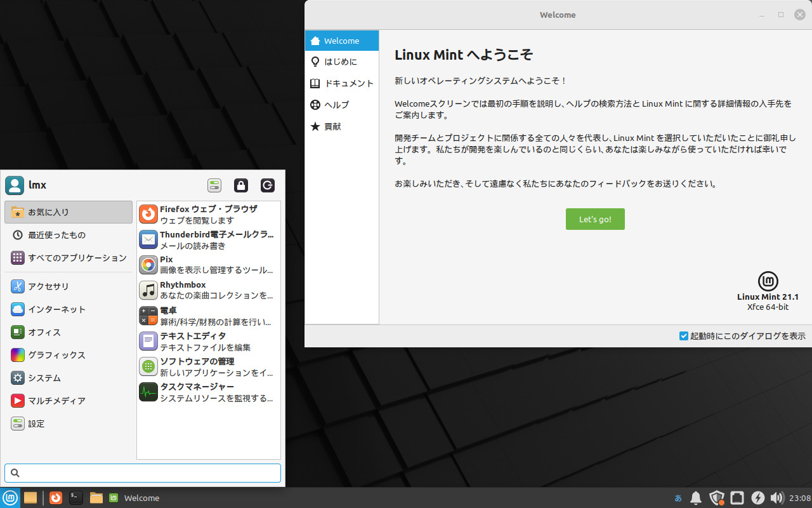The height and width of the screenshot is (508, 812).
Task: Open the volume slider from the tray
Action: click(777, 498)
